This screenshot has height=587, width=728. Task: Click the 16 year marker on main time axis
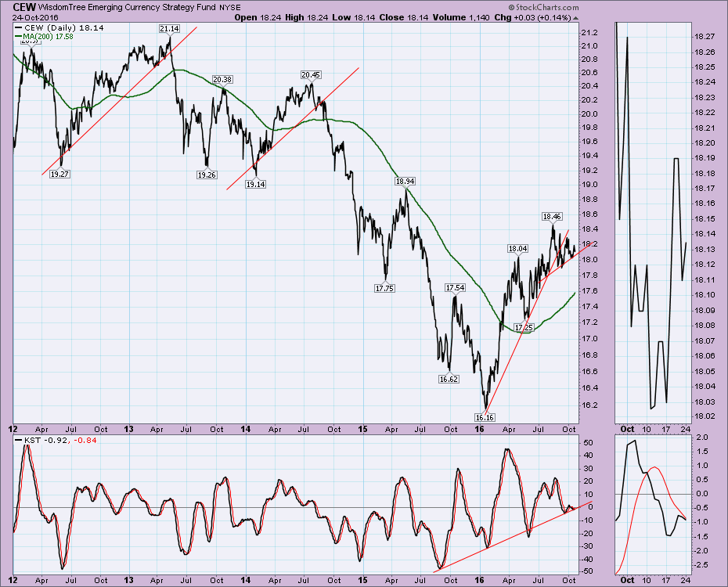[480, 429]
